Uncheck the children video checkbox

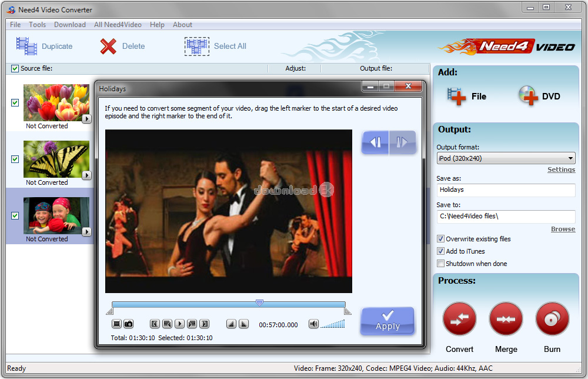[x=15, y=216]
